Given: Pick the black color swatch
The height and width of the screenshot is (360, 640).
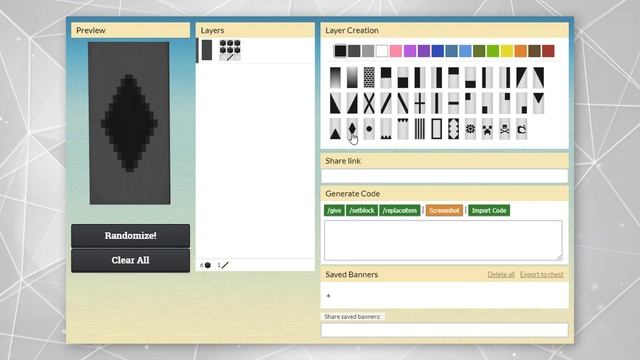Looking at the screenshot, I should 340,51.
